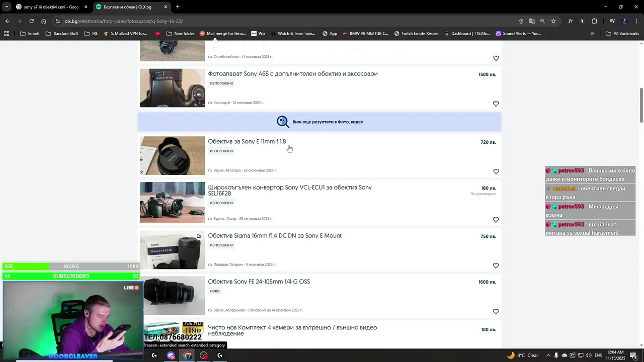644x362 pixels.
Task: Open the Chrome three-dot menu
Action: pos(636,21)
